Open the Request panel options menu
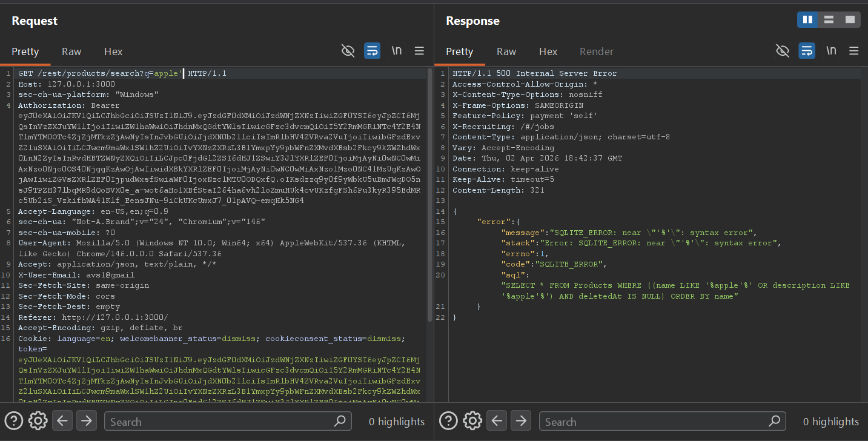 coord(419,51)
